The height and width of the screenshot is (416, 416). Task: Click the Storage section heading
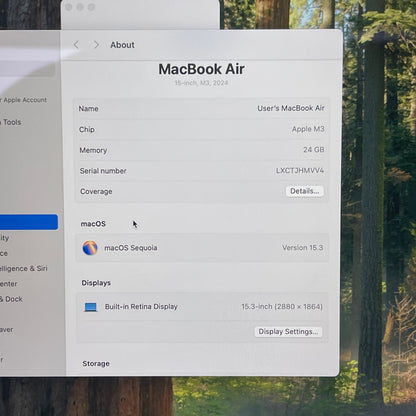96,364
